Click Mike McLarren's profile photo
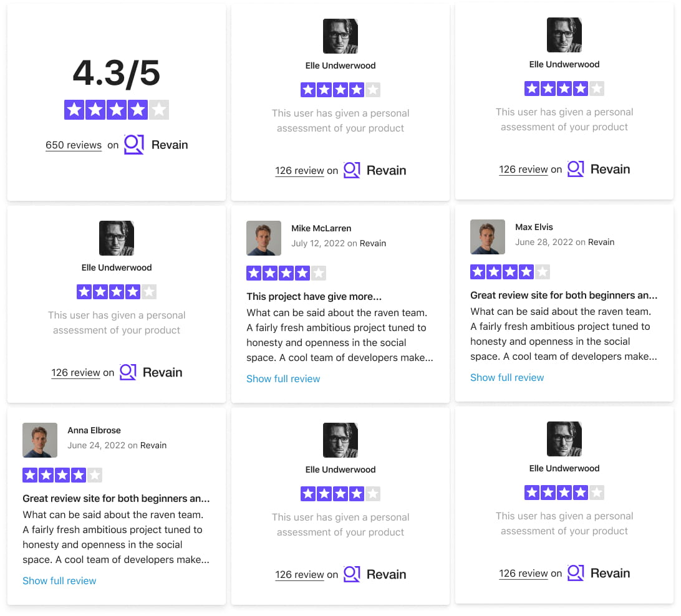This screenshot has width=681, height=616. [264, 238]
